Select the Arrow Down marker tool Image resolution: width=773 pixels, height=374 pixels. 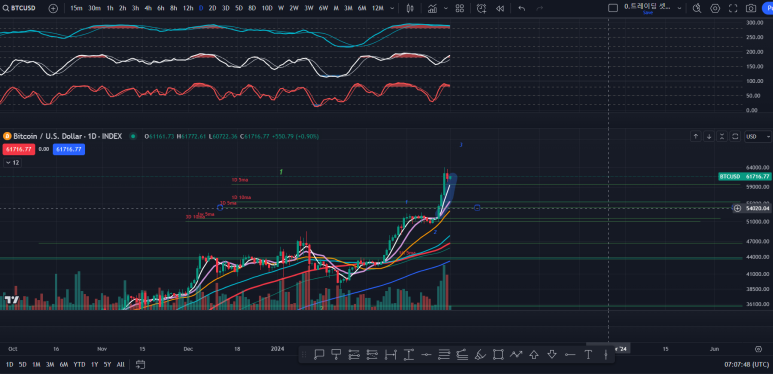click(552, 354)
